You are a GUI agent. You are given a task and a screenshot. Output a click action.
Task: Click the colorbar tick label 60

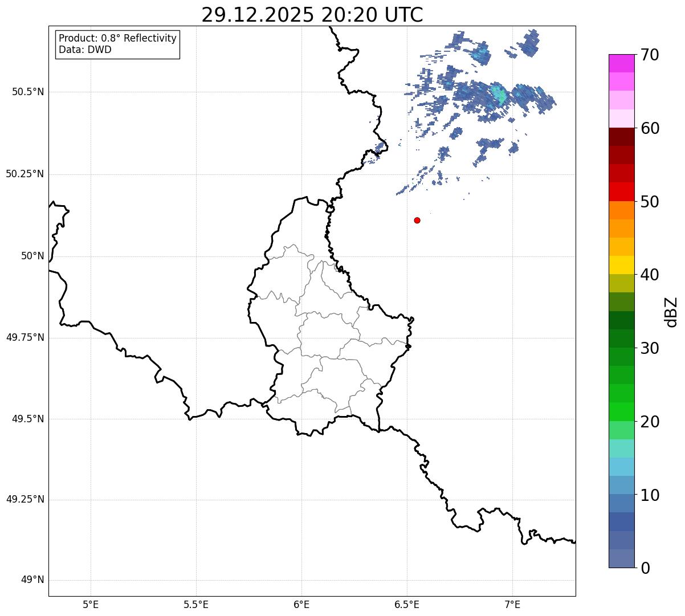(x=650, y=128)
